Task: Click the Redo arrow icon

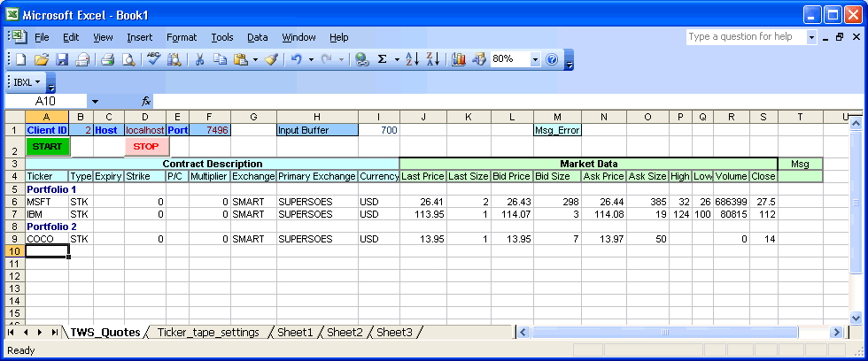Action: [x=327, y=59]
